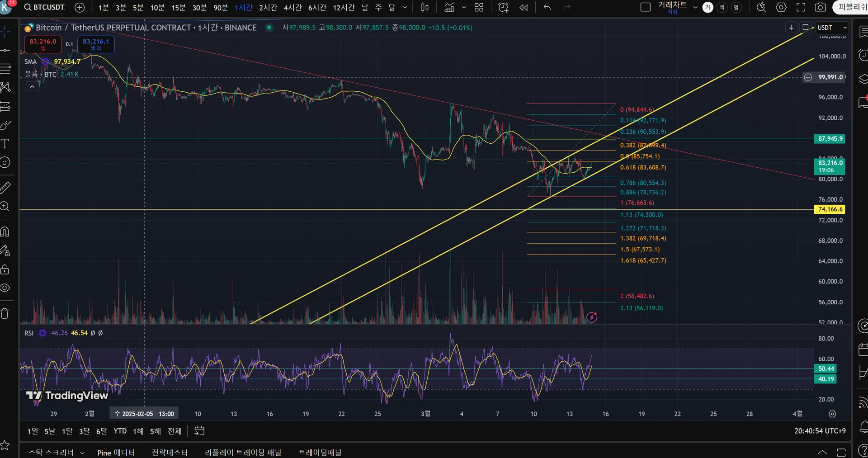Toggle the magnet mode tool
Image resolution: width=868 pixels, height=458 pixels.
[5, 231]
